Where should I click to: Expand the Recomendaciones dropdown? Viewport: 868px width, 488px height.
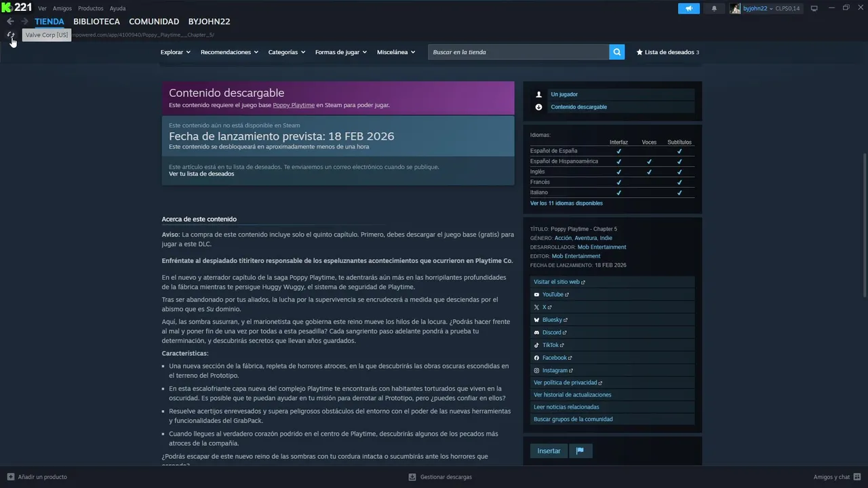click(x=229, y=52)
